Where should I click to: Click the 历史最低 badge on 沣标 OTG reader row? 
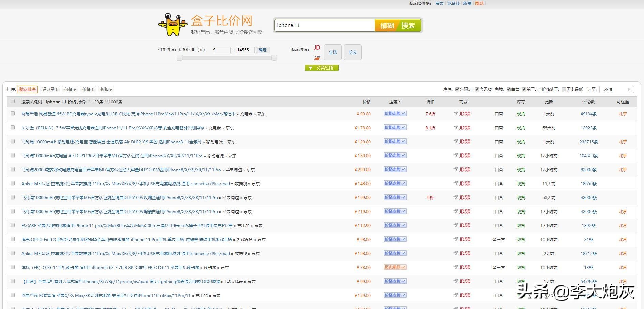pos(395,267)
